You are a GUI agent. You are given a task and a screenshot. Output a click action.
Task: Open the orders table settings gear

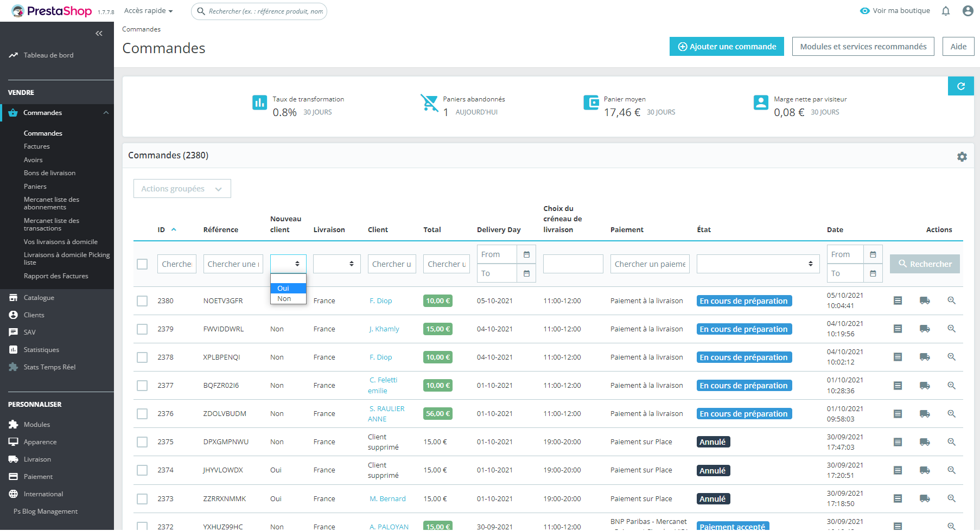point(962,157)
